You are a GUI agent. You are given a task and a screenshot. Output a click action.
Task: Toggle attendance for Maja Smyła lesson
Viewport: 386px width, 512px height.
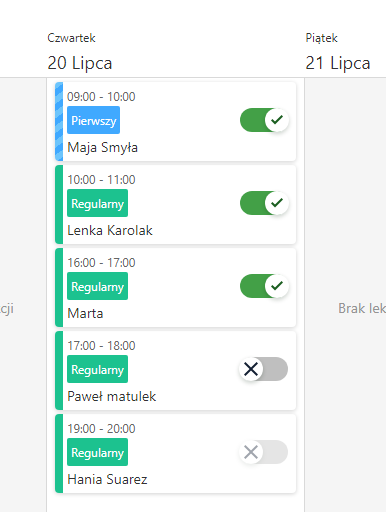pos(264,120)
